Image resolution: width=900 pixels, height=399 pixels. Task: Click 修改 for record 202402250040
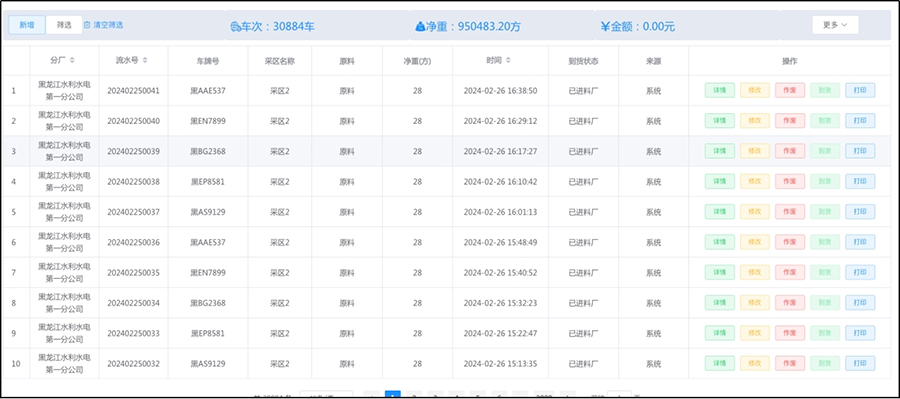tap(755, 121)
